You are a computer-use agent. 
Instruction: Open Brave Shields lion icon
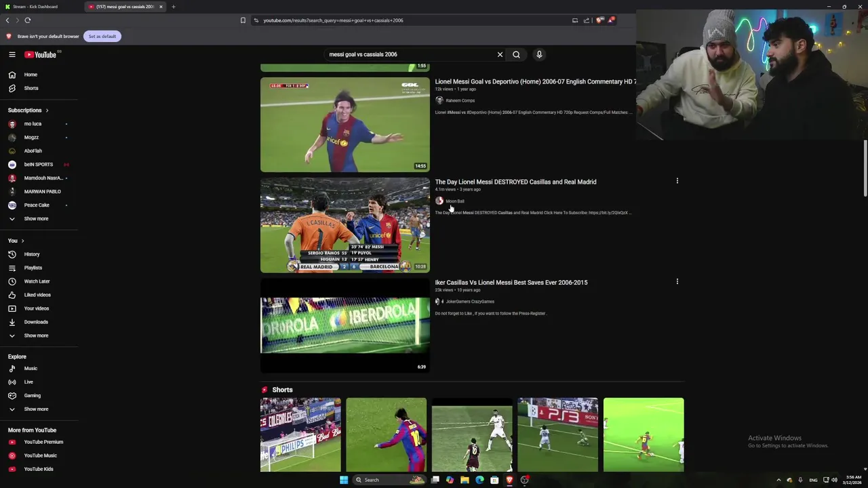[599, 20]
